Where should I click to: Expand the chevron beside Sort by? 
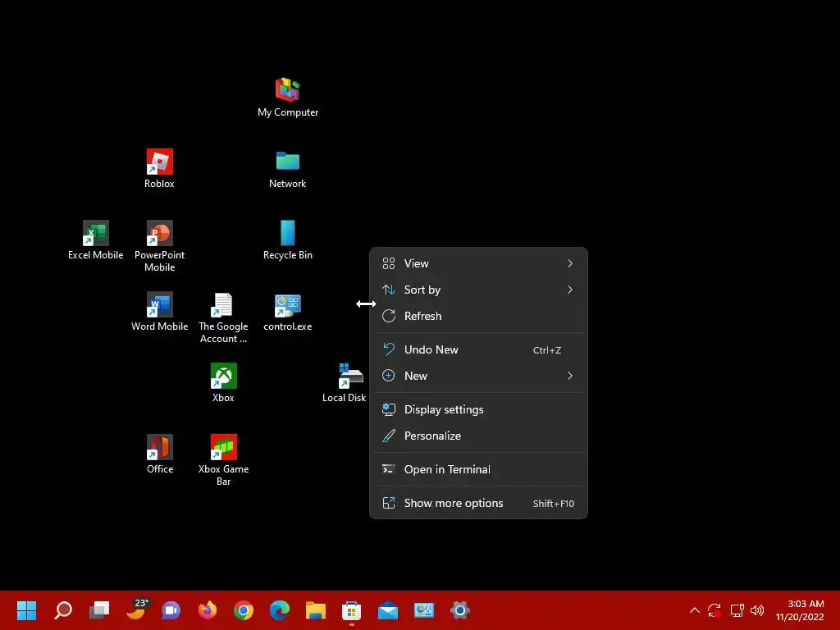pos(570,290)
